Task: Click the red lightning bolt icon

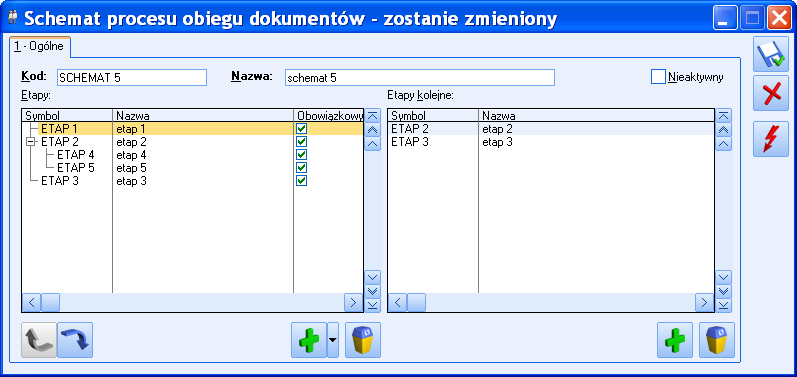Action: (x=771, y=139)
